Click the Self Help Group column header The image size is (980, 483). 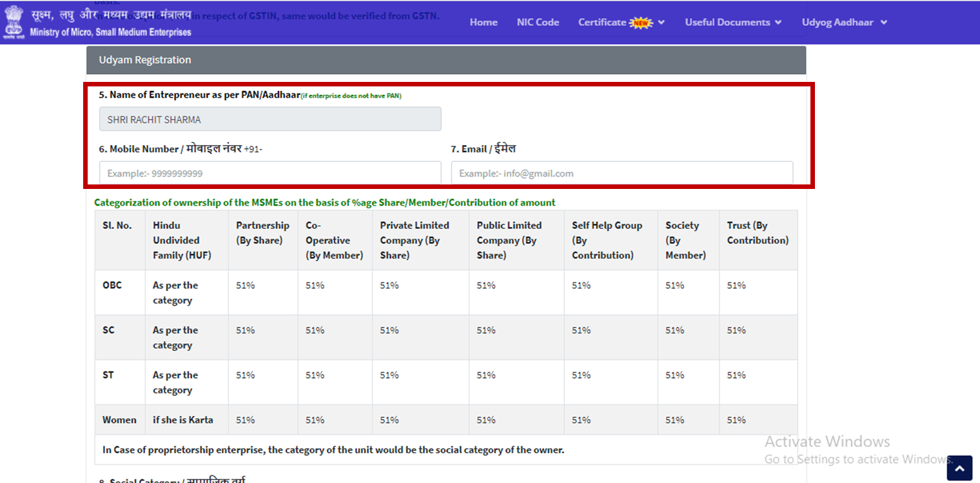pyautogui.click(x=607, y=241)
